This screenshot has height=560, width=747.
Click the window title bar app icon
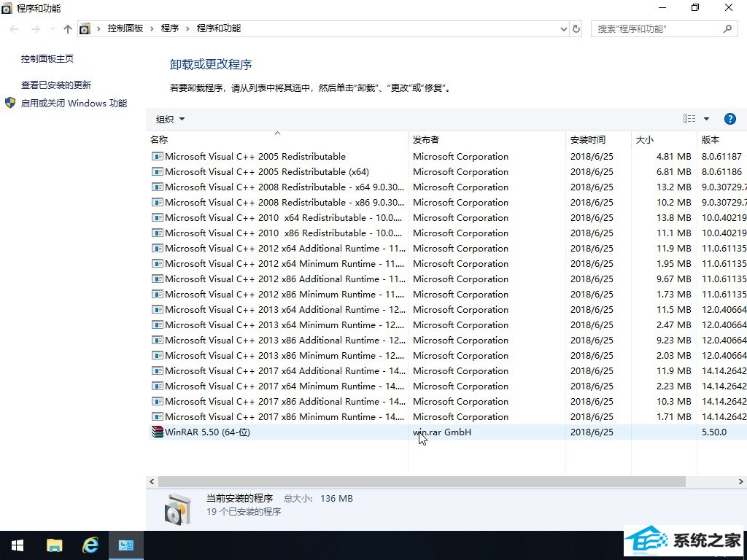7,8
